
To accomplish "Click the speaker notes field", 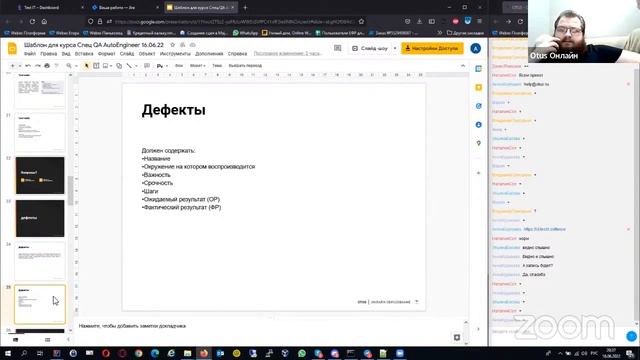I will click(x=269, y=326).
